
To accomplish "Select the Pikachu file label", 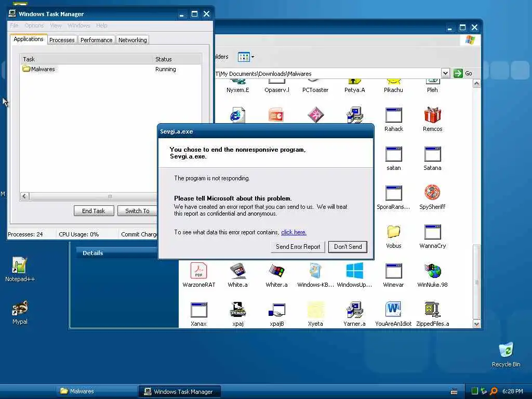I will click(393, 90).
